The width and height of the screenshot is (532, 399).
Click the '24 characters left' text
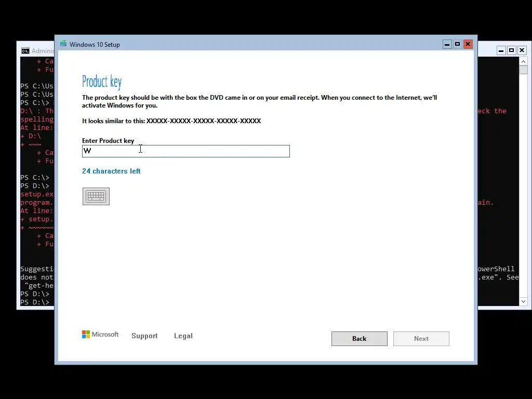pyautogui.click(x=111, y=171)
